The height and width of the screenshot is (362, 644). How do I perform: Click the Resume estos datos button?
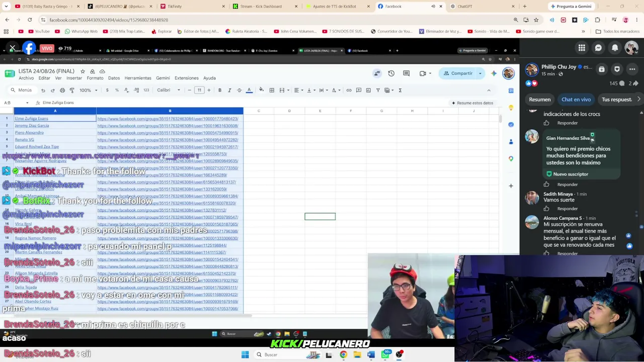tap(472, 103)
